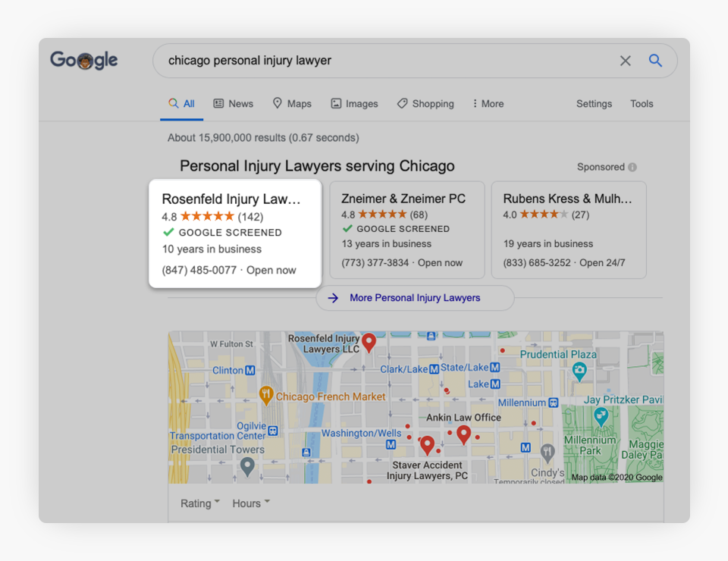Click the magnifying glass search icon
The height and width of the screenshot is (561, 728).
655,61
